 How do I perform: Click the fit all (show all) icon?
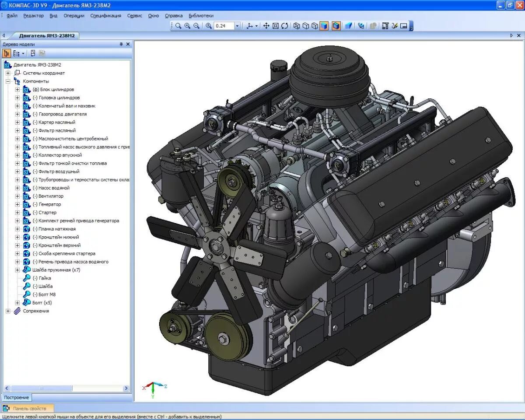tap(275, 26)
